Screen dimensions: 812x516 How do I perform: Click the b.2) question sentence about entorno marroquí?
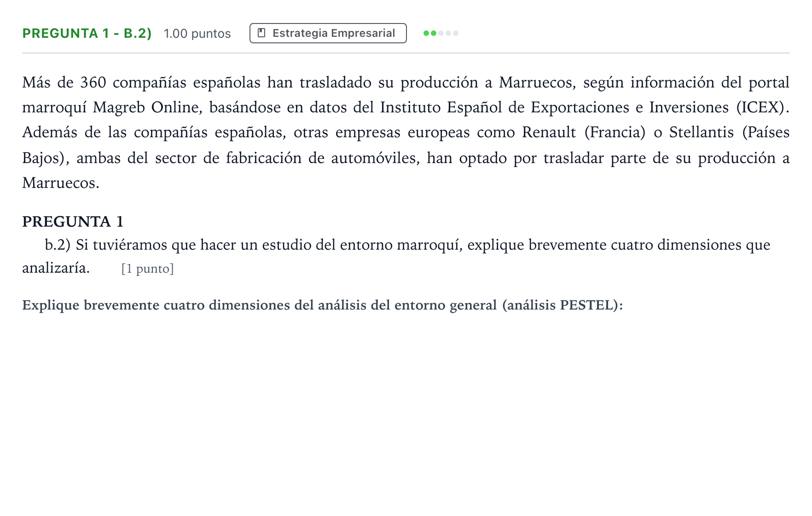click(396, 256)
